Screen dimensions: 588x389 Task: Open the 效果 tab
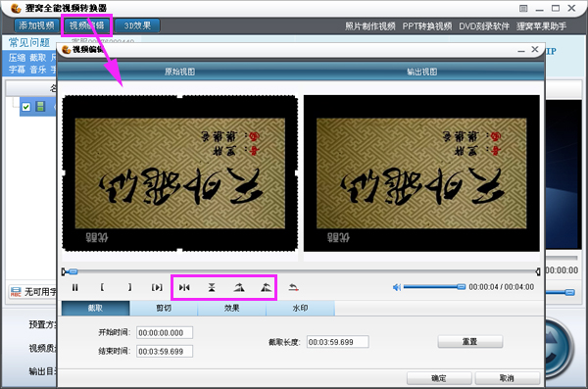point(231,309)
